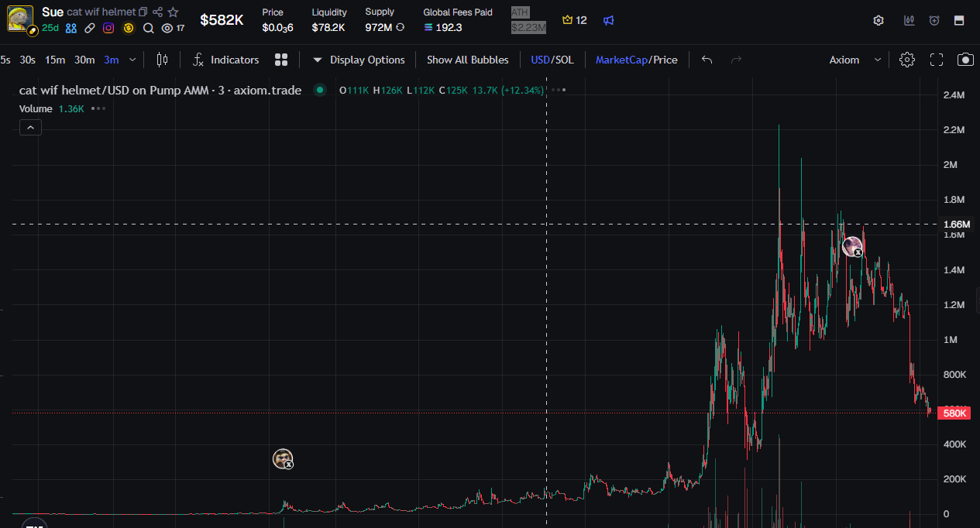The height and width of the screenshot is (528, 980).
Task: Collapse the indicator legend with chevron
Action: pos(30,127)
